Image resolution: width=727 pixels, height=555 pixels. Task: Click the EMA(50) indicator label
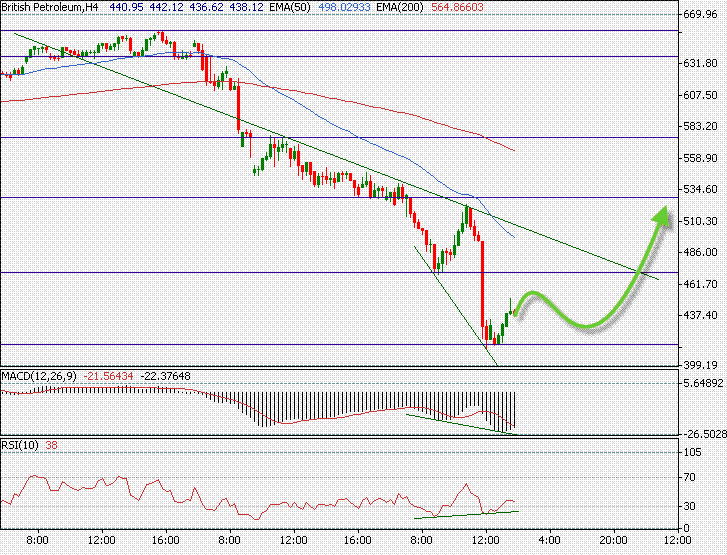(289, 7)
